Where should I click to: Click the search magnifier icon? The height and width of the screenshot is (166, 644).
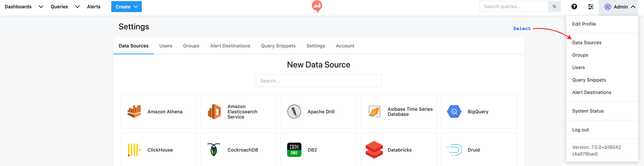tap(555, 6)
